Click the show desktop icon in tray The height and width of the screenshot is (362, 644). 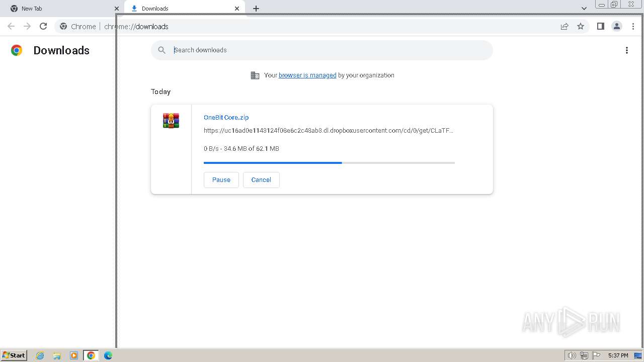[x=638, y=355]
